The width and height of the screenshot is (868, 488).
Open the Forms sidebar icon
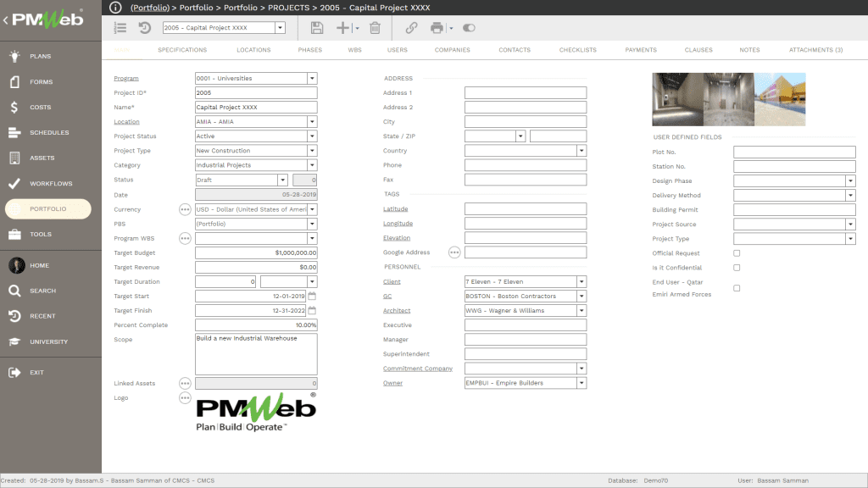tap(14, 81)
